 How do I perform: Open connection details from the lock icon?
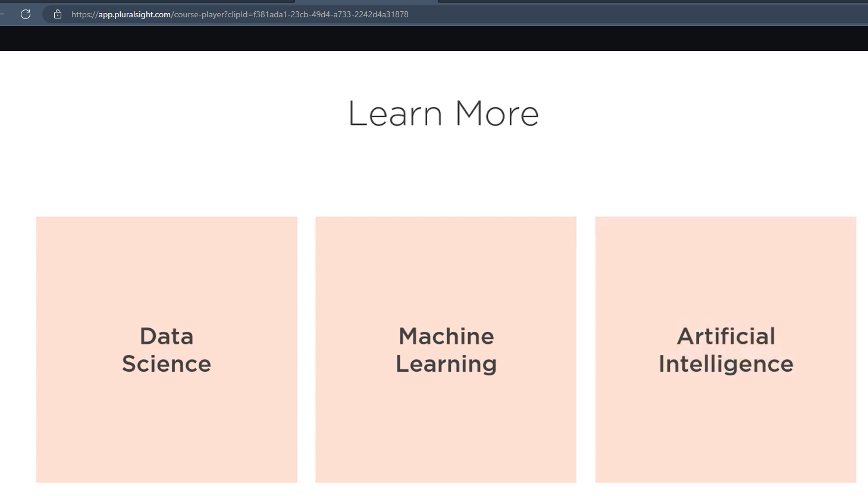(57, 14)
